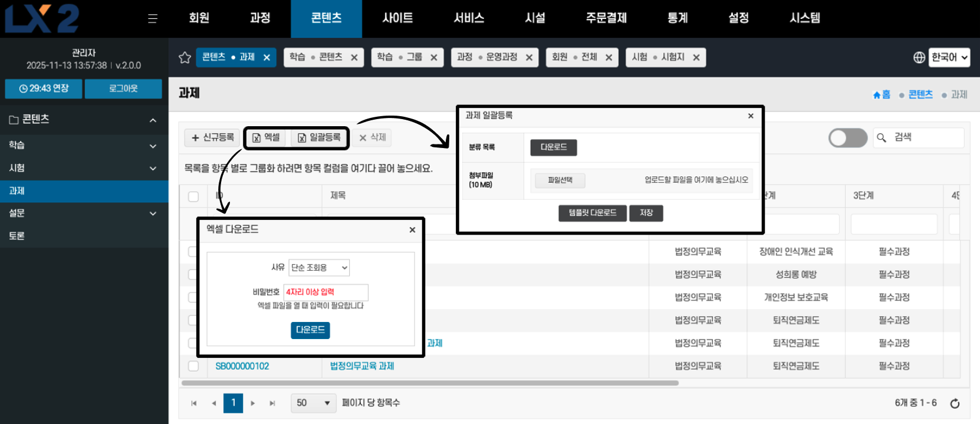Open the 통계 top menu
The height and width of the screenshot is (424, 980).
678,18
